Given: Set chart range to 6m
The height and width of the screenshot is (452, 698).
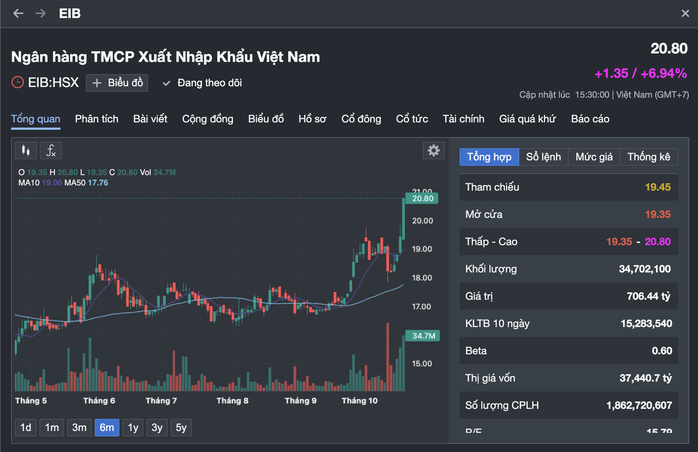Looking at the screenshot, I should coord(107,428).
